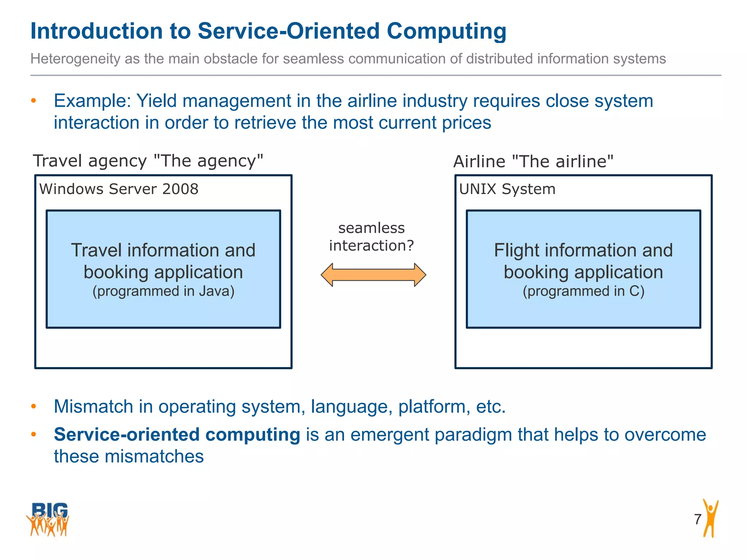Click the UNIX System label
The image size is (747, 560).
pos(507,189)
